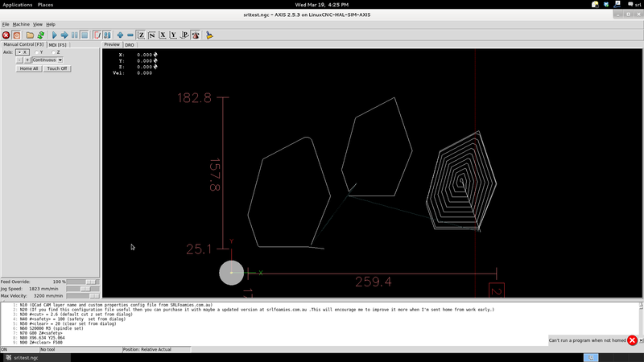
Task: Open the Places menu in top panel
Action: [x=45, y=5]
